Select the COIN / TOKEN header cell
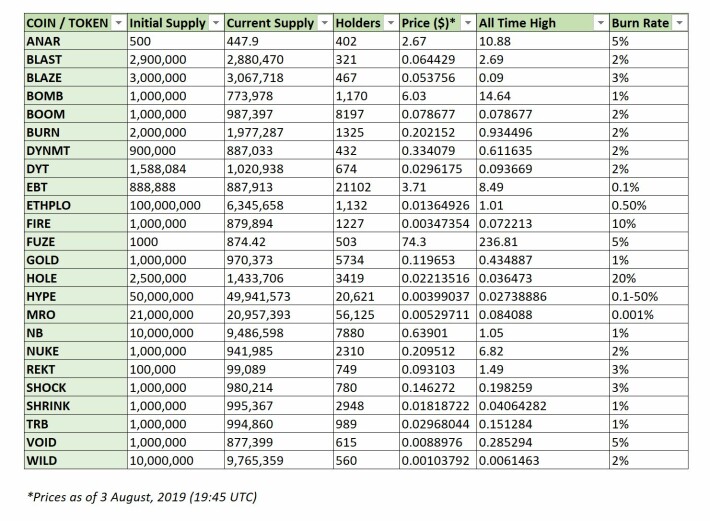The width and height of the screenshot is (710, 521). click(x=76, y=23)
